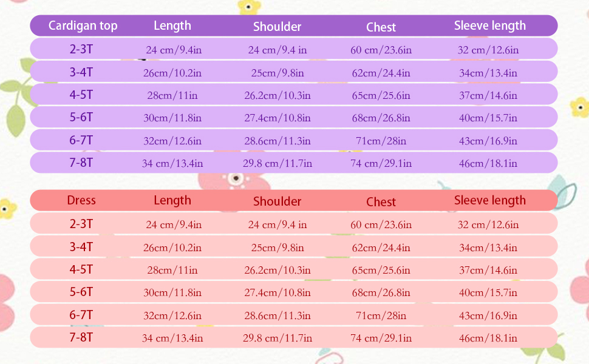Image resolution: width=589 pixels, height=364 pixels.
Task: Click the Dress table header label
Action: 81,201
